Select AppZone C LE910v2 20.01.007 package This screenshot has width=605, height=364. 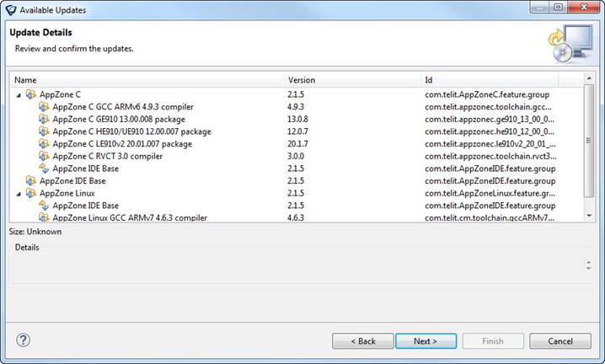coord(297,143)
